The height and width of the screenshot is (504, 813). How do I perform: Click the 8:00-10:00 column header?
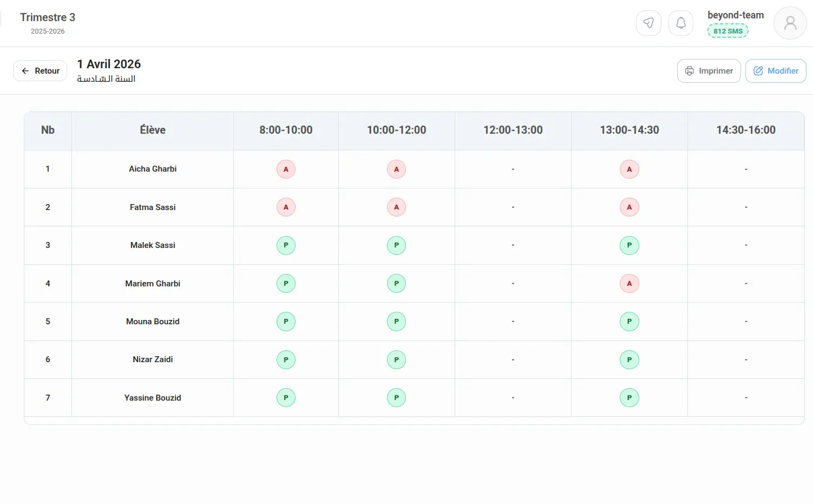(x=286, y=130)
